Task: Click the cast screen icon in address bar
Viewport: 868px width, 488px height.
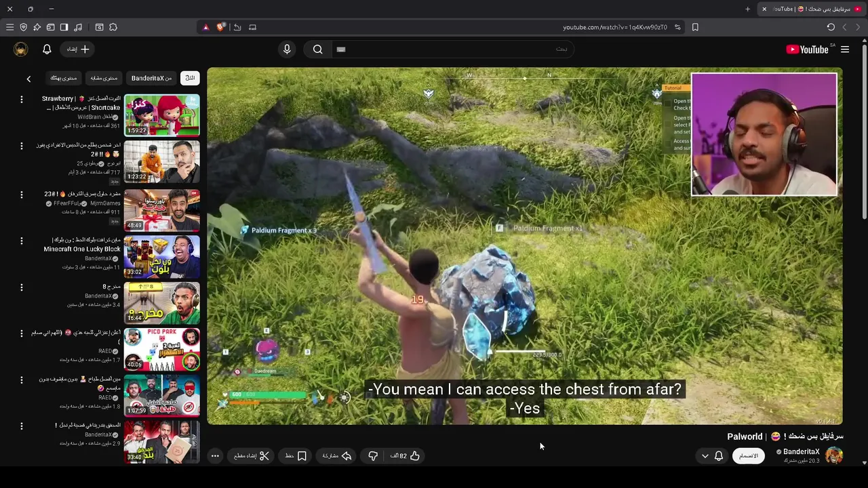Action: pyautogui.click(x=253, y=27)
